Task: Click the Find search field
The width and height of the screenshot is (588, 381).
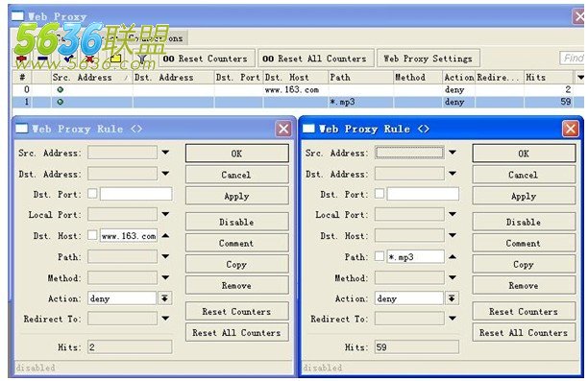Action: [573, 59]
